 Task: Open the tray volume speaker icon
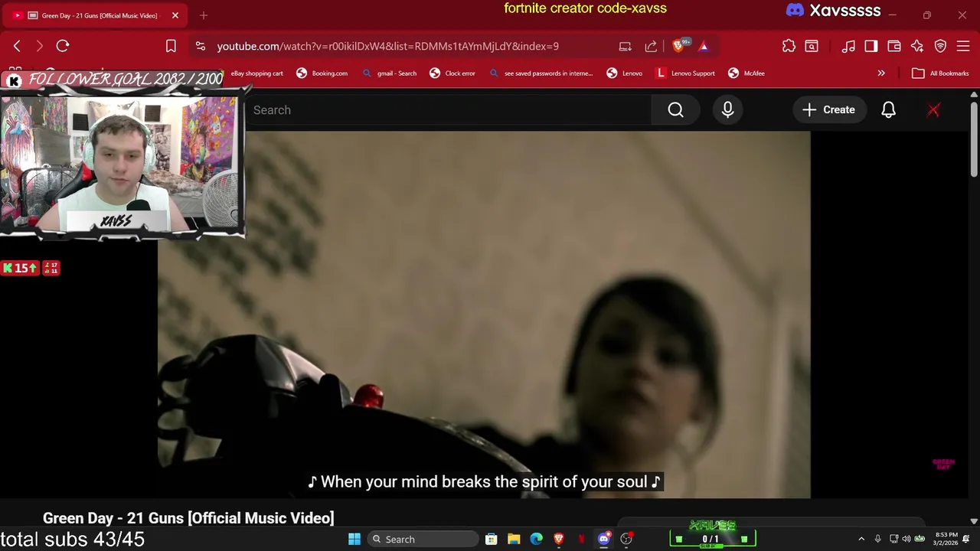(906, 540)
